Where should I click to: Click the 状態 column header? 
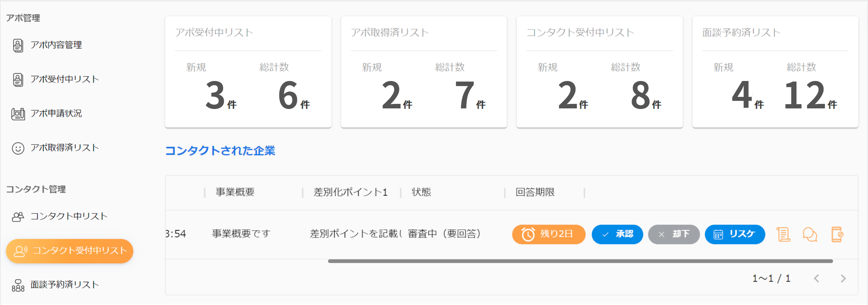point(421,192)
